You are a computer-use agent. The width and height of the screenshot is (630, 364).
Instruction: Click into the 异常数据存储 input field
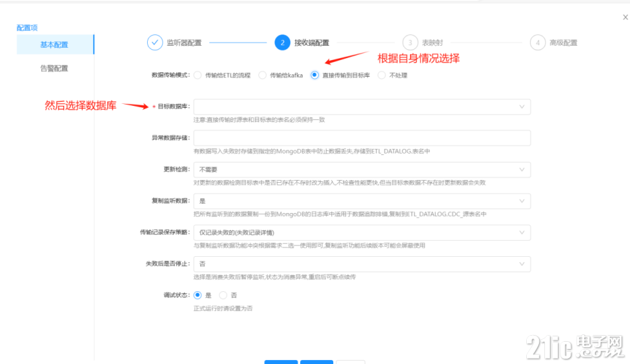(x=362, y=138)
